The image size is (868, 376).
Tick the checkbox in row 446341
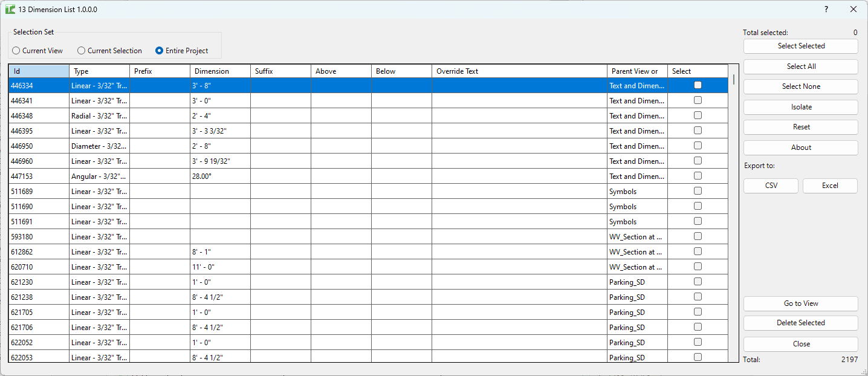(x=698, y=100)
